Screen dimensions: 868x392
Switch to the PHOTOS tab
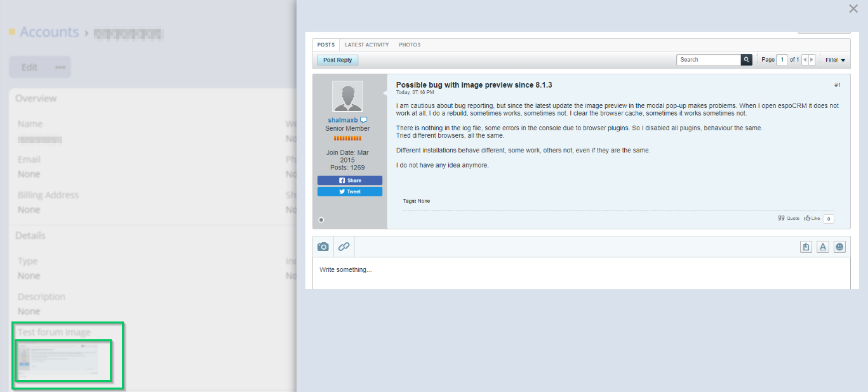click(410, 44)
